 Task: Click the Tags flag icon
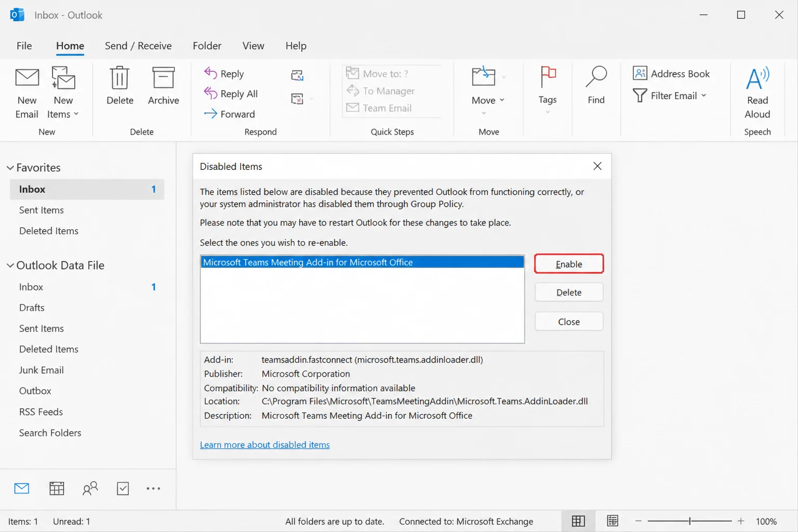pos(548,77)
